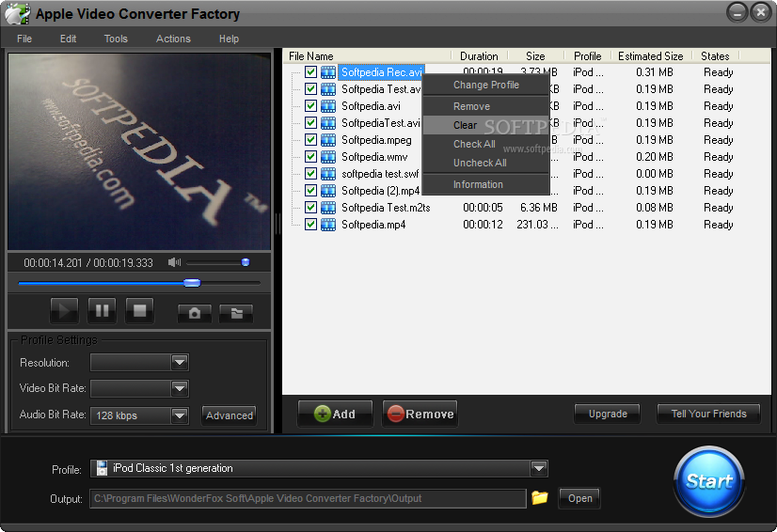Click the Add button
Viewport: 777px width, 532px height.
coord(335,414)
